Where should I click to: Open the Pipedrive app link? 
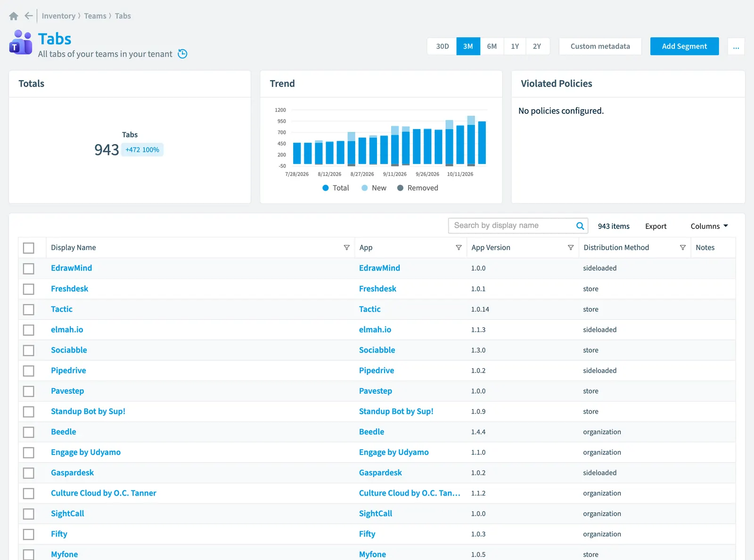point(377,370)
